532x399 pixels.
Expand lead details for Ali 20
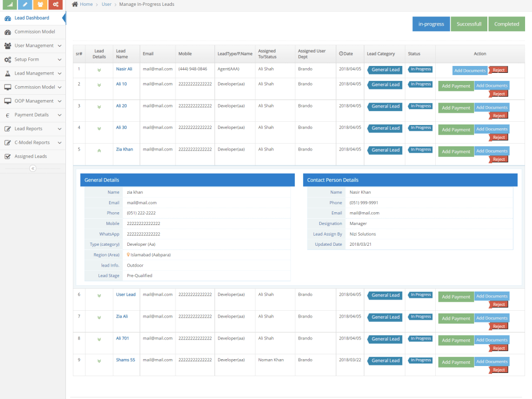99,107
